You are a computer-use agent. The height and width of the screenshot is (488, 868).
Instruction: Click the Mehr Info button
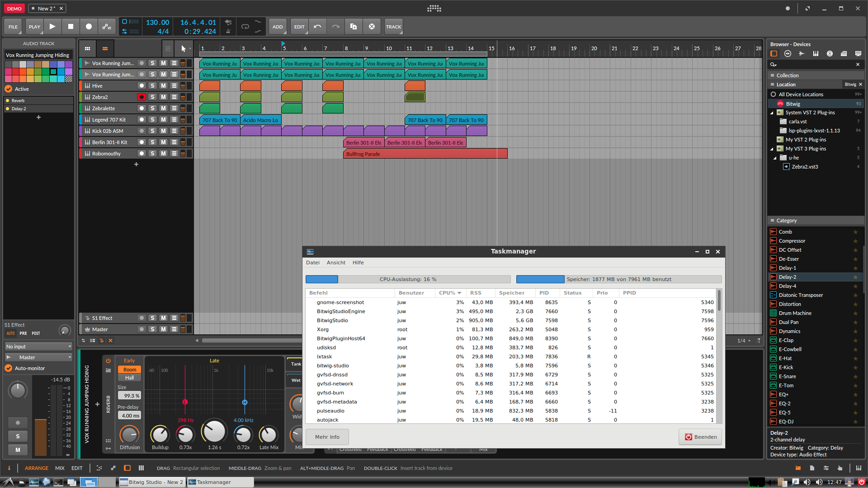pyautogui.click(x=327, y=437)
